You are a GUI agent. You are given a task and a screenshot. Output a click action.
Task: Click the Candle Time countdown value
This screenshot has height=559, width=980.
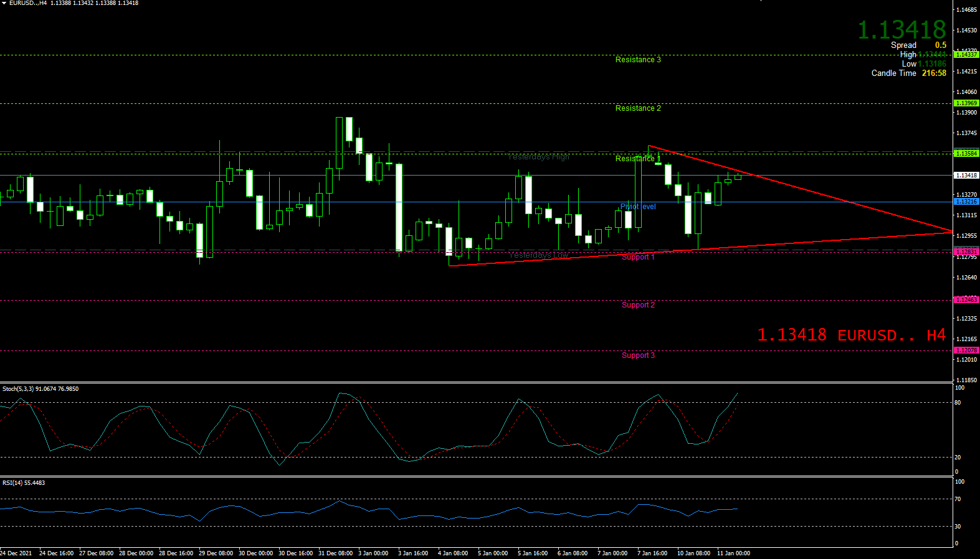pyautogui.click(x=934, y=73)
